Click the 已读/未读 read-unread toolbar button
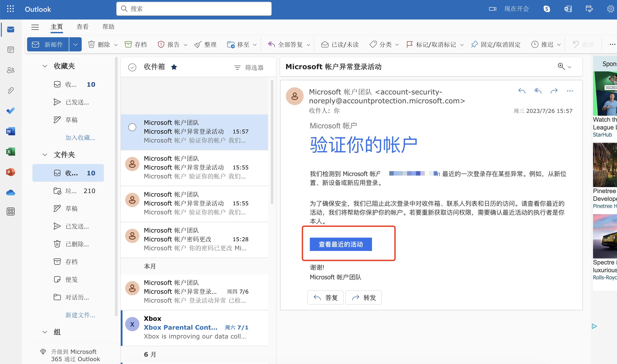This screenshot has width=617, height=364. point(340,44)
